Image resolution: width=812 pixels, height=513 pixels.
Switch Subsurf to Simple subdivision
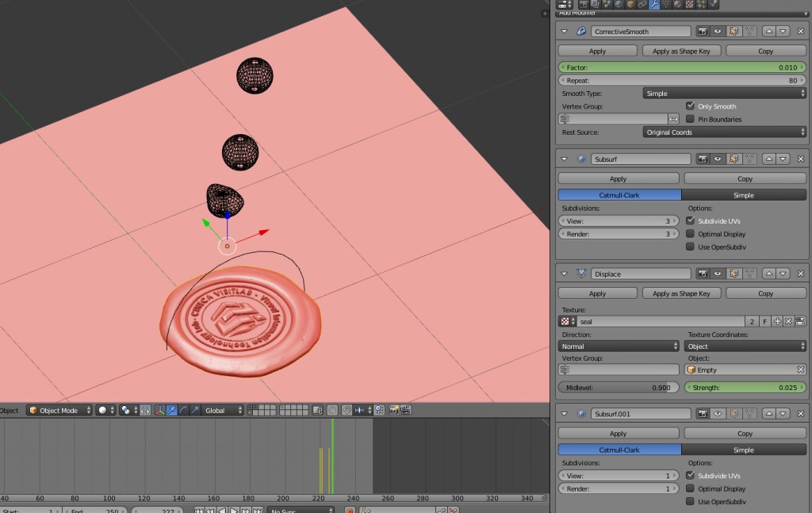tap(743, 195)
